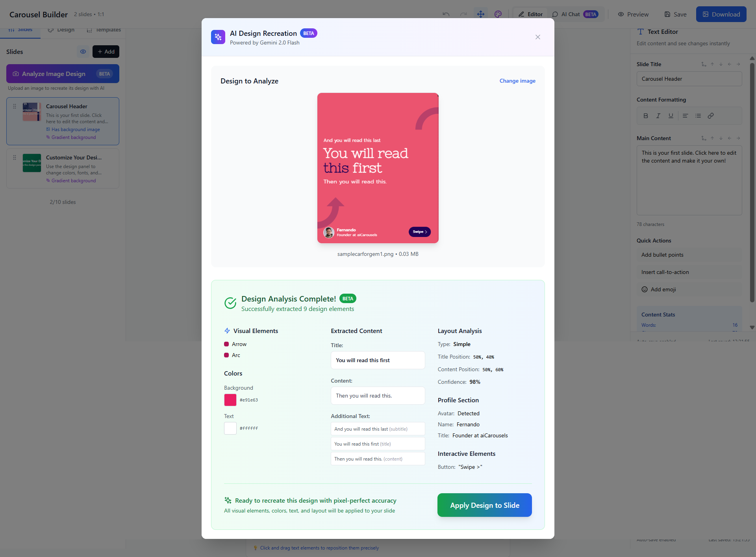Click the underline formatting icon
The width and height of the screenshot is (756, 557).
point(671,116)
